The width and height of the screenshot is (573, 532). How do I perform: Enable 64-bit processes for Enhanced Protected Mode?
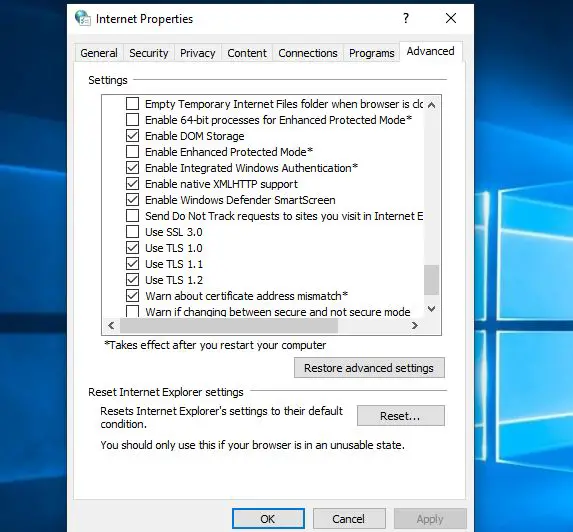(132, 120)
